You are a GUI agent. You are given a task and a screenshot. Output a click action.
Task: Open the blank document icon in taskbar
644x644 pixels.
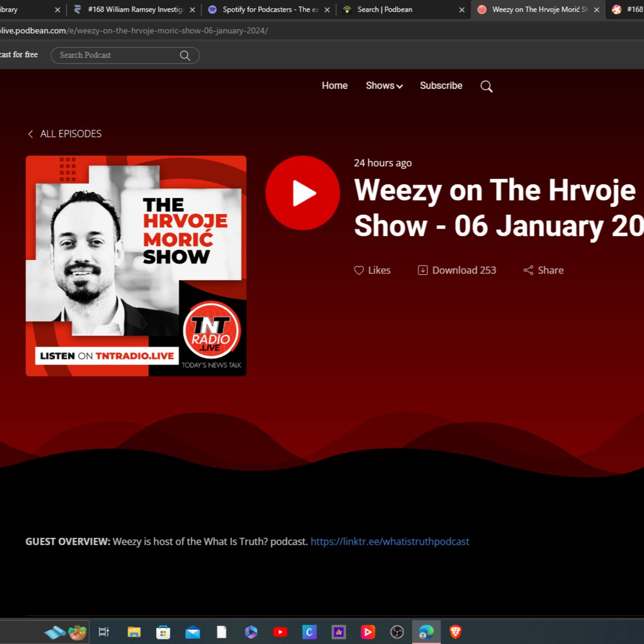tap(222, 632)
